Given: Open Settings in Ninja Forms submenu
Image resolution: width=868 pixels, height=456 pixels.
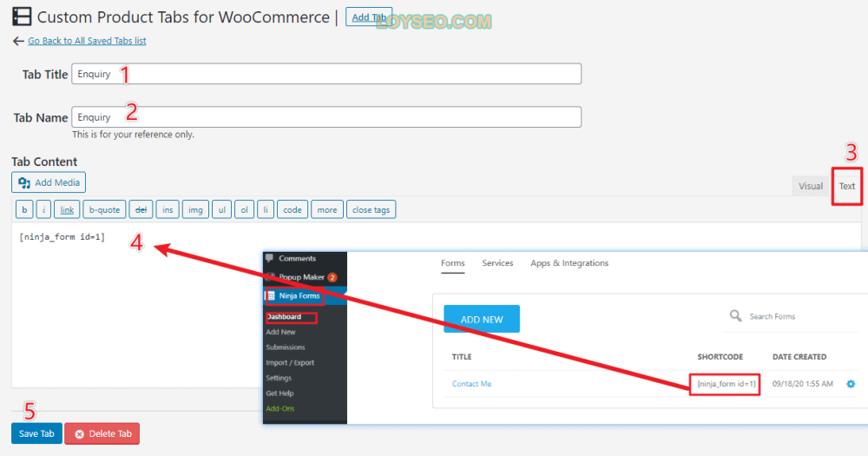Looking at the screenshot, I should [279, 378].
